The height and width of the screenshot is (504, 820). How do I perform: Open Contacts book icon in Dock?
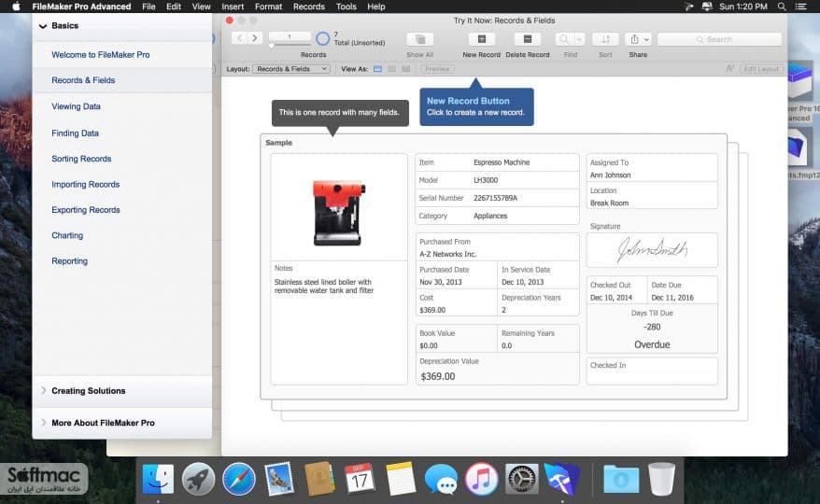click(x=319, y=479)
